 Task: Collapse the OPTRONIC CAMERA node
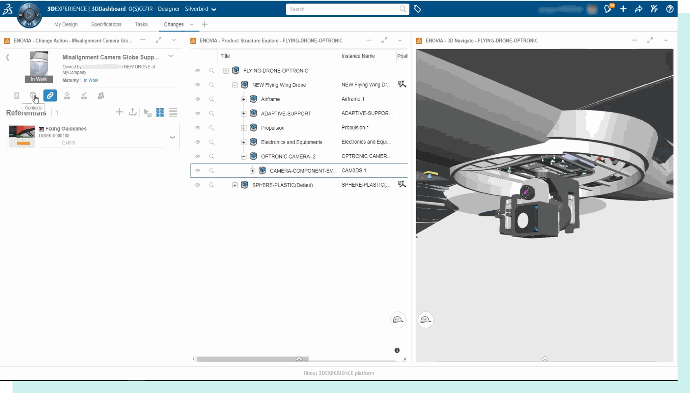pos(243,157)
